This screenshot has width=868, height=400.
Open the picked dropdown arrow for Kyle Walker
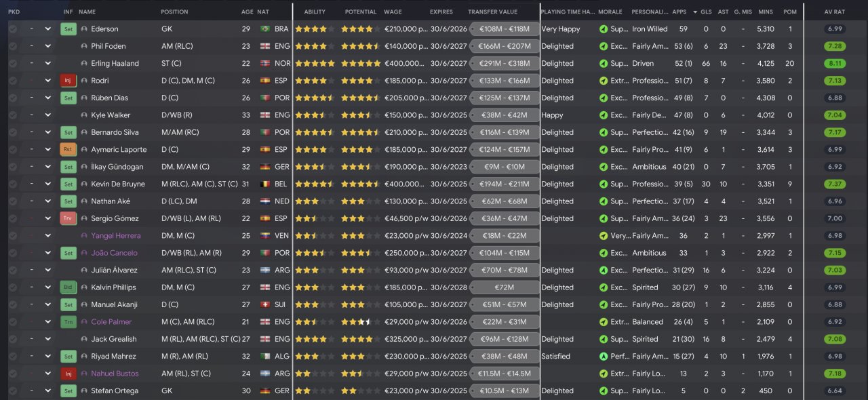tap(47, 115)
